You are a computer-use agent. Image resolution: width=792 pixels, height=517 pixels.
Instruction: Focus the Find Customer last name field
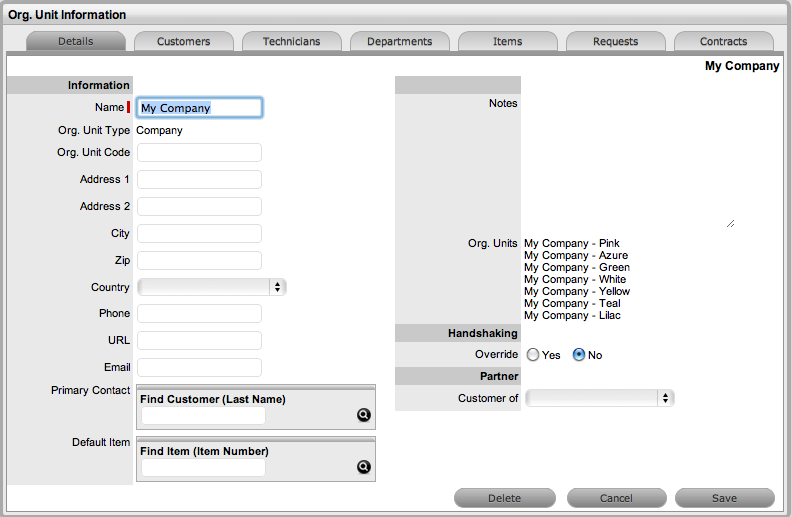click(203, 415)
